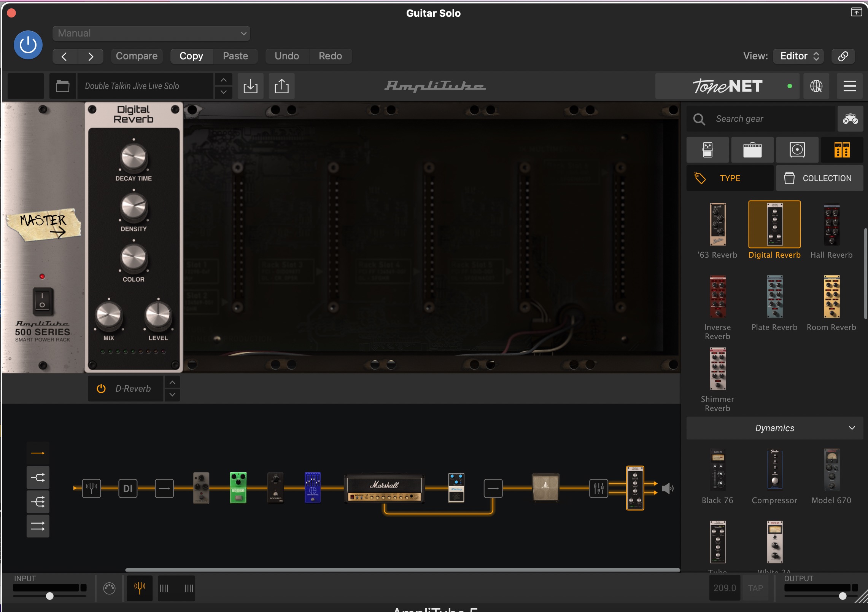Select the Digital Reverb gear
Screen dimensions: 868x612
click(774, 231)
